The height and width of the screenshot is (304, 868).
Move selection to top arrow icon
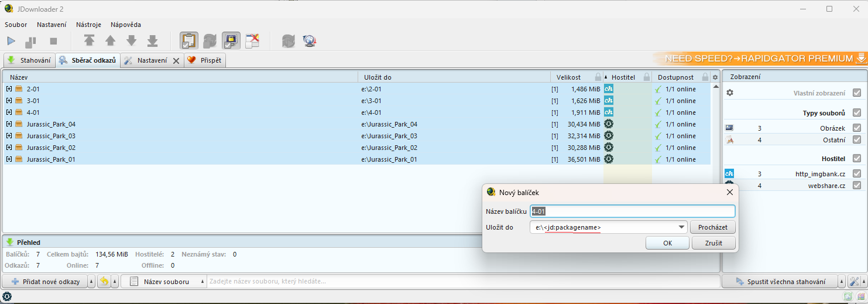(89, 40)
